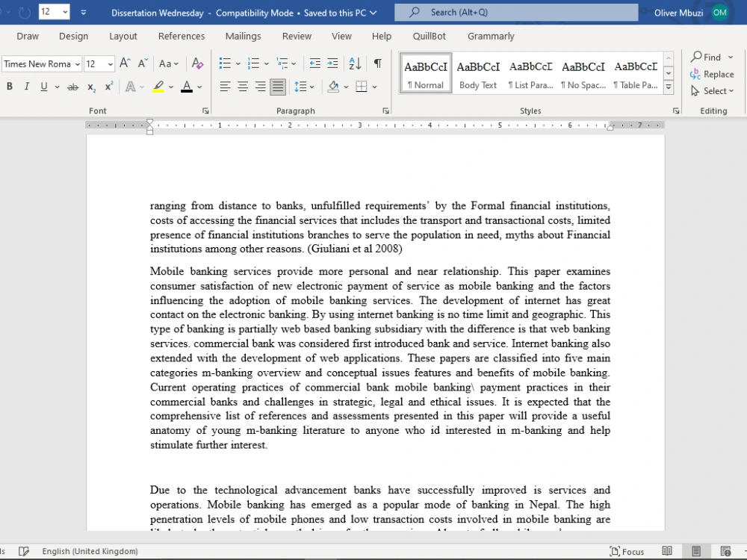Open Underline style dropdown arrow
The width and height of the screenshot is (747, 560).
pos(58,87)
